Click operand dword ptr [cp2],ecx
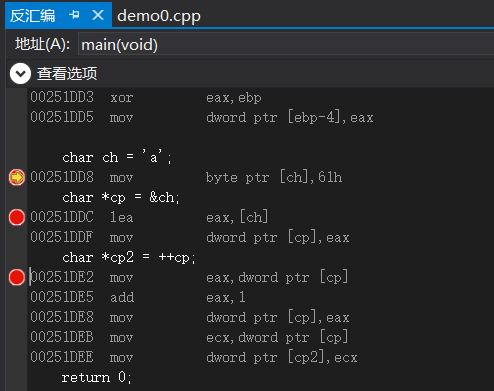The height and width of the screenshot is (391, 494). (x=282, y=357)
